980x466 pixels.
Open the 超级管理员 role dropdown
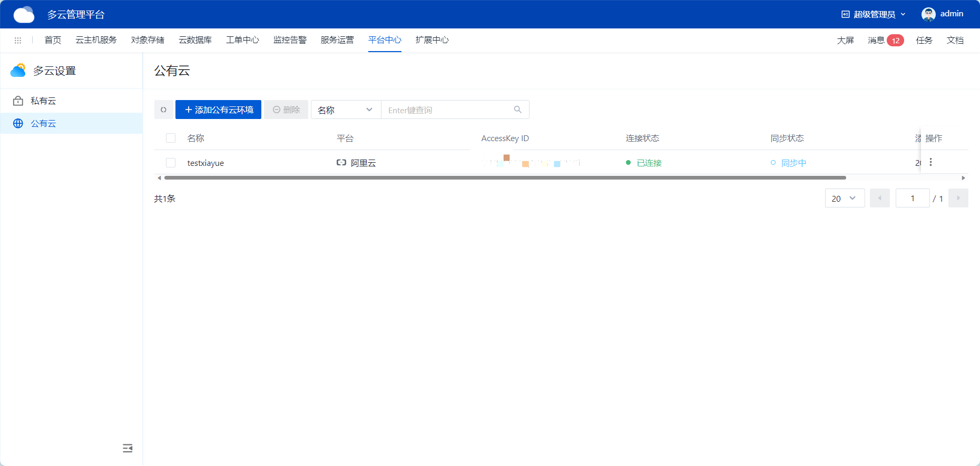[x=874, y=14]
